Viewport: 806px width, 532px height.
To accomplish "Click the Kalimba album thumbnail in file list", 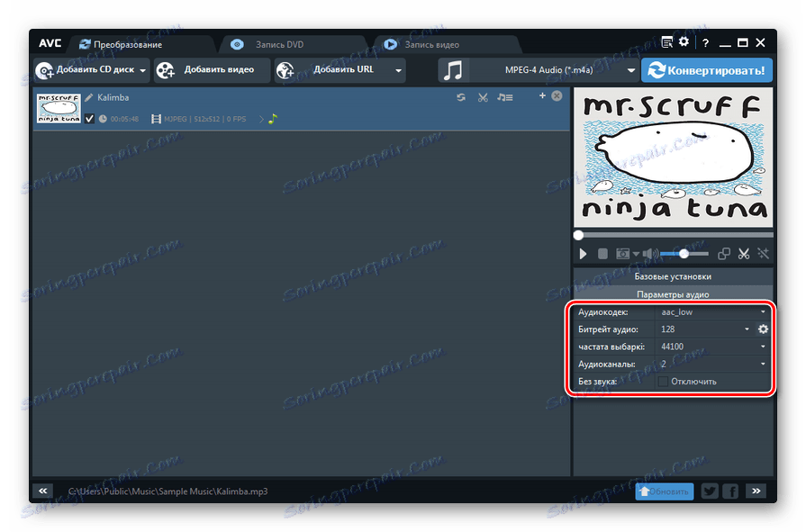I will click(59, 108).
